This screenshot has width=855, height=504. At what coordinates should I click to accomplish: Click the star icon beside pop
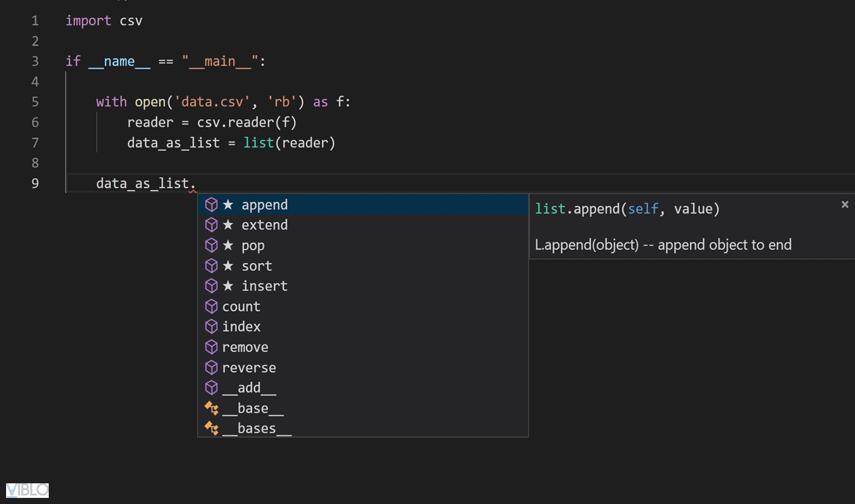pyautogui.click(x=228, y=246)
